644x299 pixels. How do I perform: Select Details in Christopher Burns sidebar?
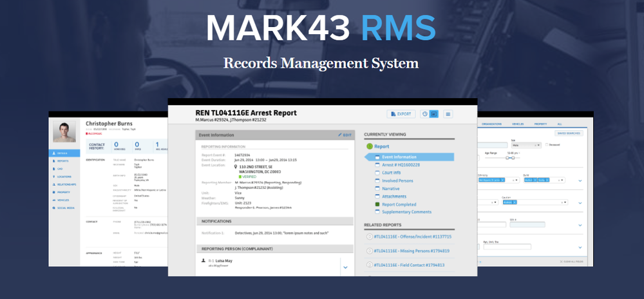pos(64,153)
